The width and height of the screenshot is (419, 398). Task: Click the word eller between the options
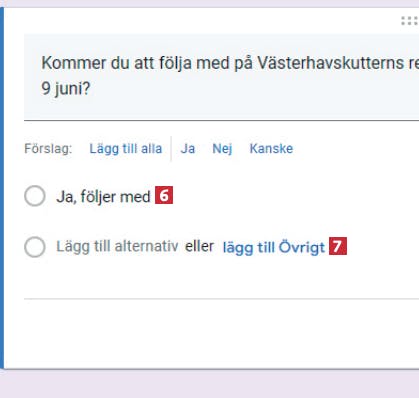tap(199, 246)
